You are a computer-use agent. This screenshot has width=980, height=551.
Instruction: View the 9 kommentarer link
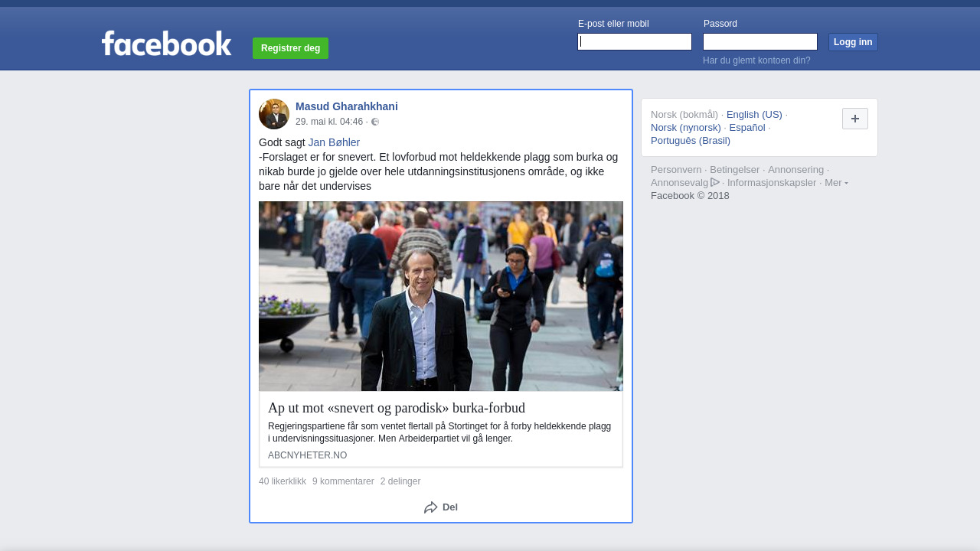pos(343,481)
